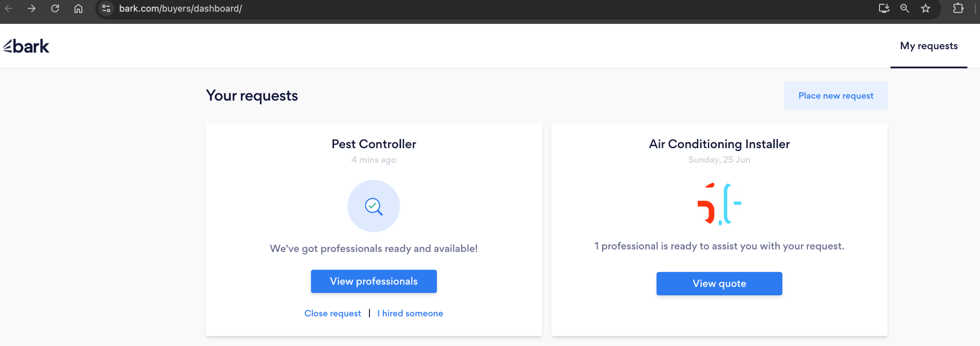The height and width of the screenshot is (346, 980).
Task: Open the Pest Controller request title
Action: [x=374, y=144]
